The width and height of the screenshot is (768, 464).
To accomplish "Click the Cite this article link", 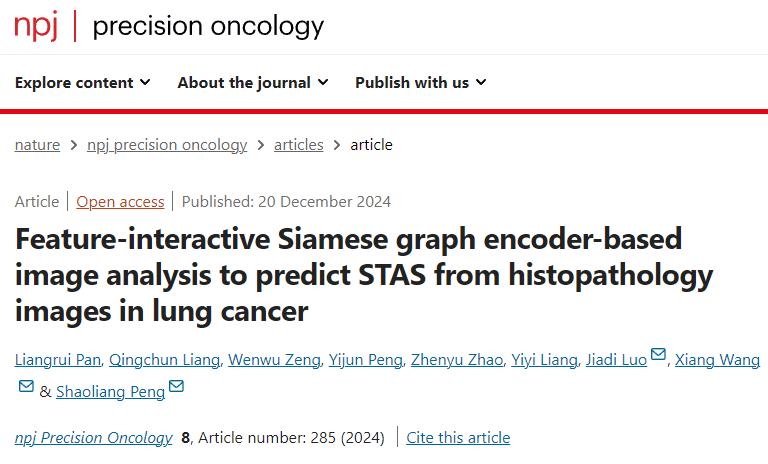I will pos(458,438).
